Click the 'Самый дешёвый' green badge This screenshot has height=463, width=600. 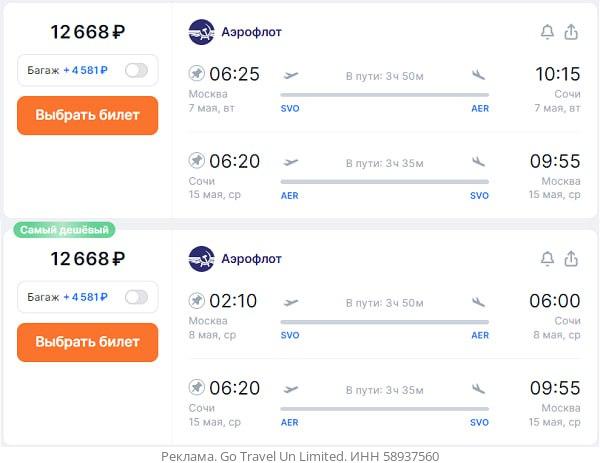point(64,230)
